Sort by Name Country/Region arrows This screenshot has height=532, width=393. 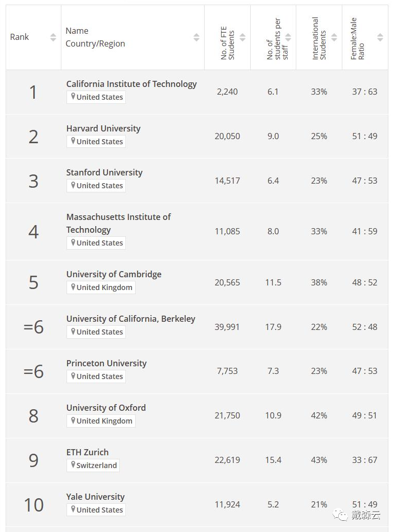196,37
